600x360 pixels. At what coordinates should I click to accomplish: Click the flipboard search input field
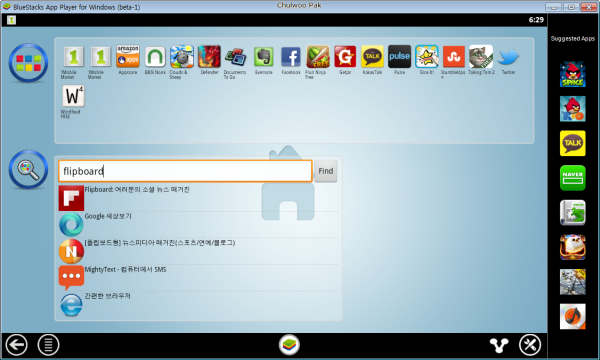click(185, 171)
